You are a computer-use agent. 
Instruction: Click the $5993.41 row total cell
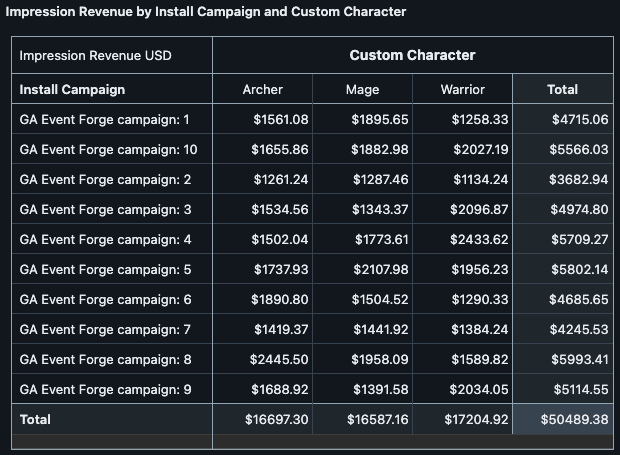[580, 360]
